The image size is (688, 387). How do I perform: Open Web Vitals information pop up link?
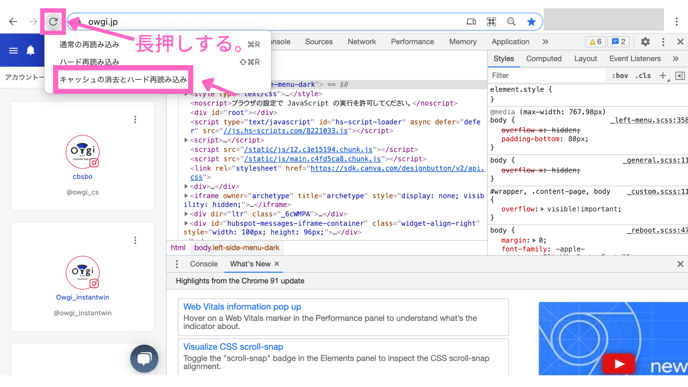242,307
